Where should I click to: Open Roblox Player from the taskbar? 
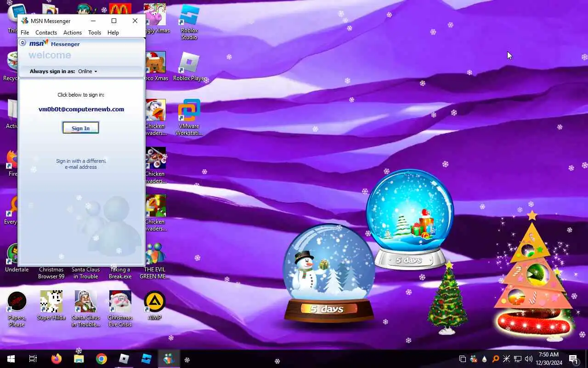click(x=124, y=359)
